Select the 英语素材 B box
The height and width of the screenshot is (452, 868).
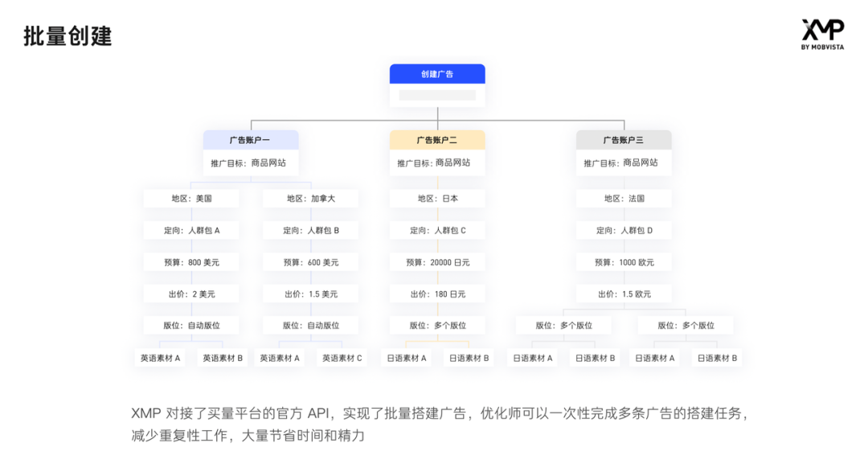(223, 359)
